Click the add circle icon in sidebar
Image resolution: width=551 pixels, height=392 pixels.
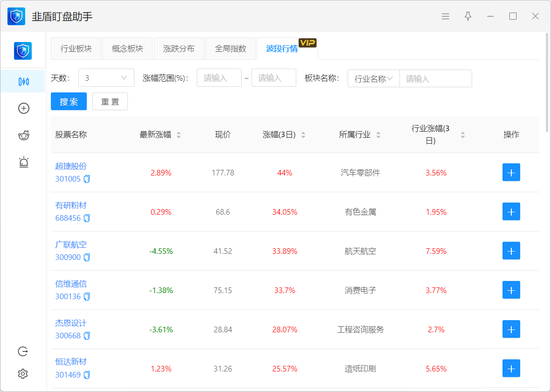[23, 108]
